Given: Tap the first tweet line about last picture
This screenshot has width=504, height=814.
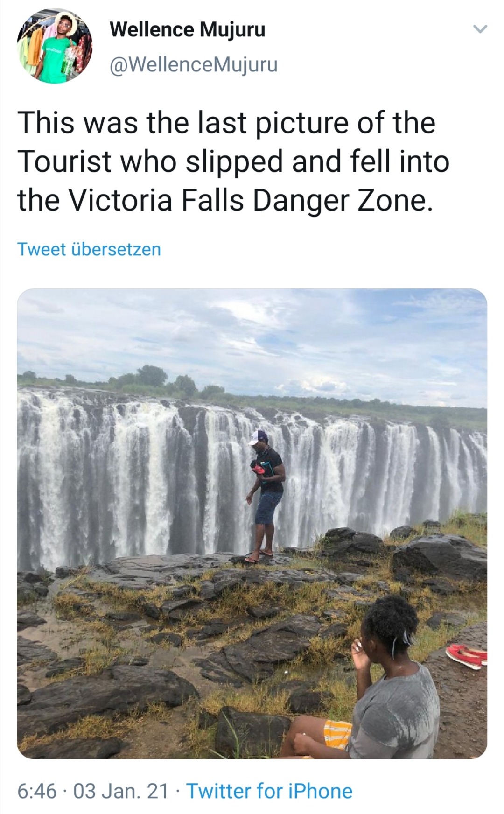Looking at the screenshot, I should [226, 123].
